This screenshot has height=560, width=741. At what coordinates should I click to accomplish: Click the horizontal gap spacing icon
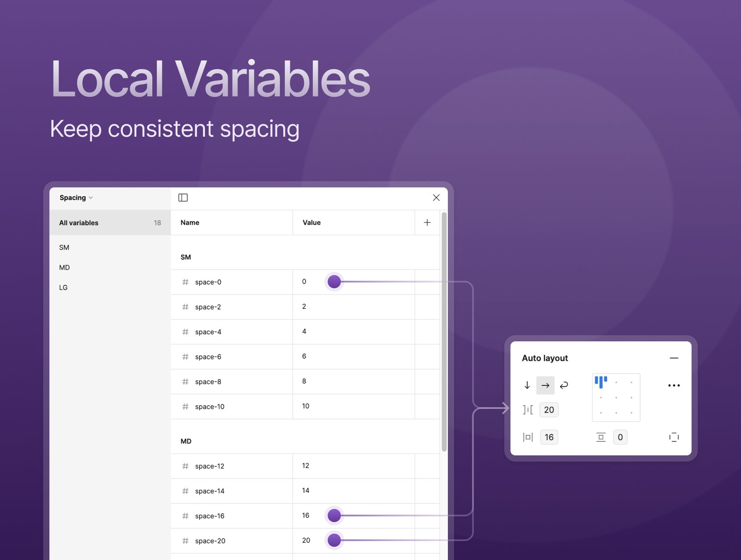[528, 410]
